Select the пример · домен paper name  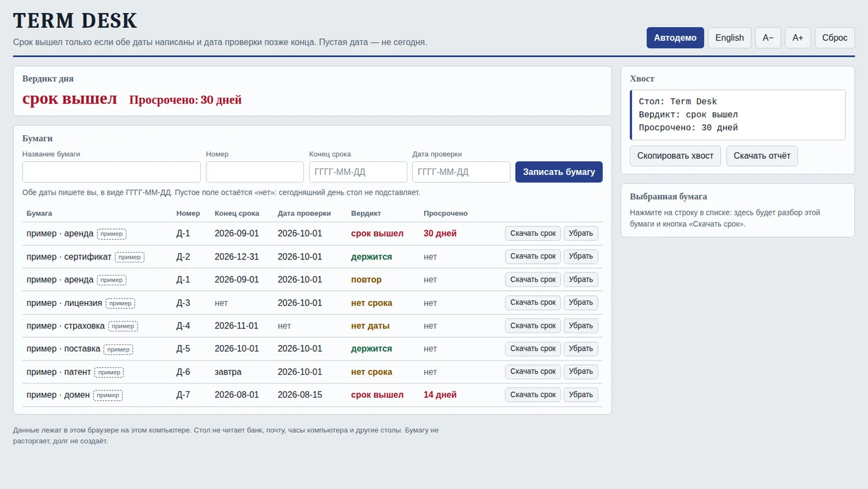pos(58,395)
